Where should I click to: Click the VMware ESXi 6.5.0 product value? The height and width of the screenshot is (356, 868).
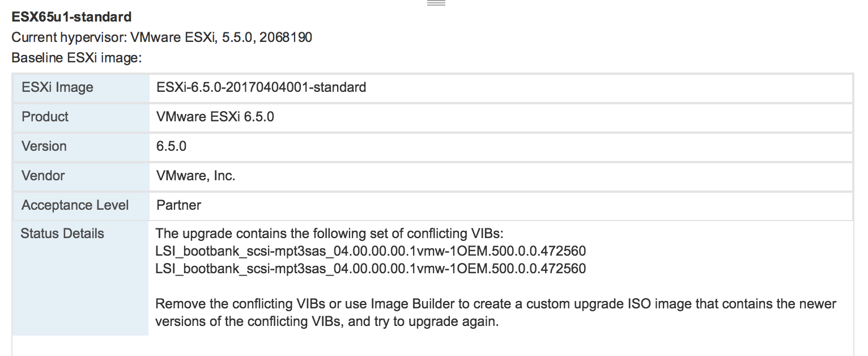[215, 117]
